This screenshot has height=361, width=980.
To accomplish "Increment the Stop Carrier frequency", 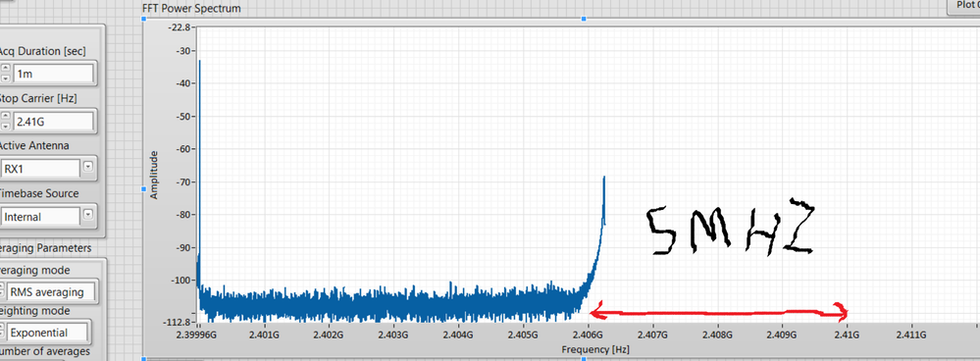I will (x=5, y=116).
